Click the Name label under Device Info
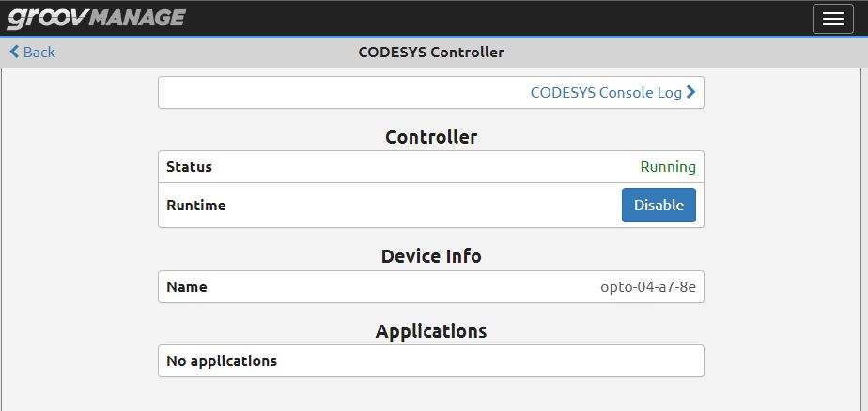Viewport: 868px width, 411px height. click(187, 286)
